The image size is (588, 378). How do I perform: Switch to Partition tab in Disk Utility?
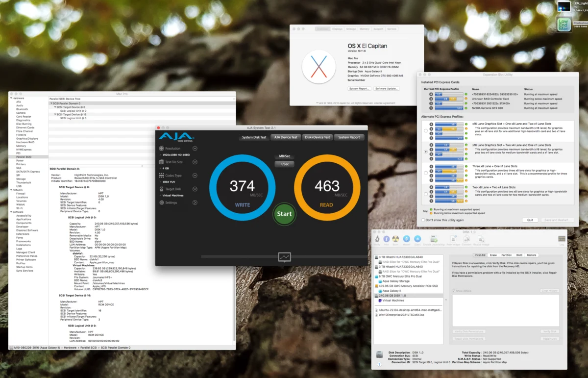coord(506,255)
